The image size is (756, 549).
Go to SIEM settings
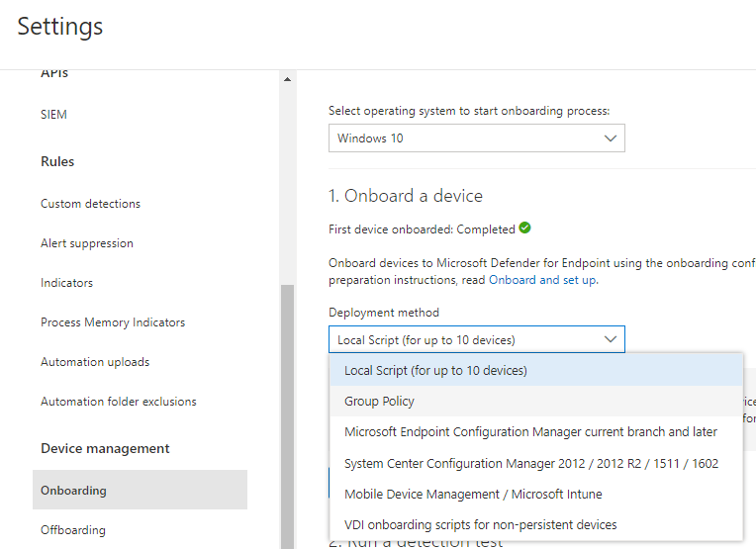pyautogui.click(x=54, y=115)
